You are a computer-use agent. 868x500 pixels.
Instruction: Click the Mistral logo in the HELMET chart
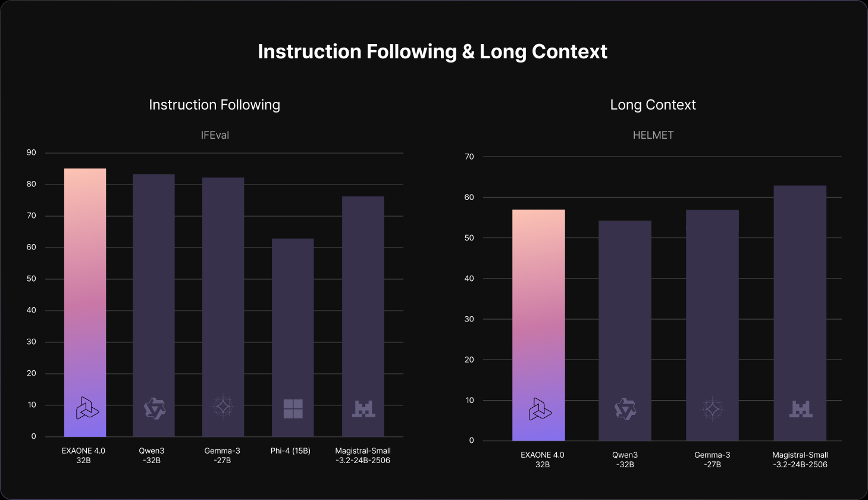coord(800,409)
